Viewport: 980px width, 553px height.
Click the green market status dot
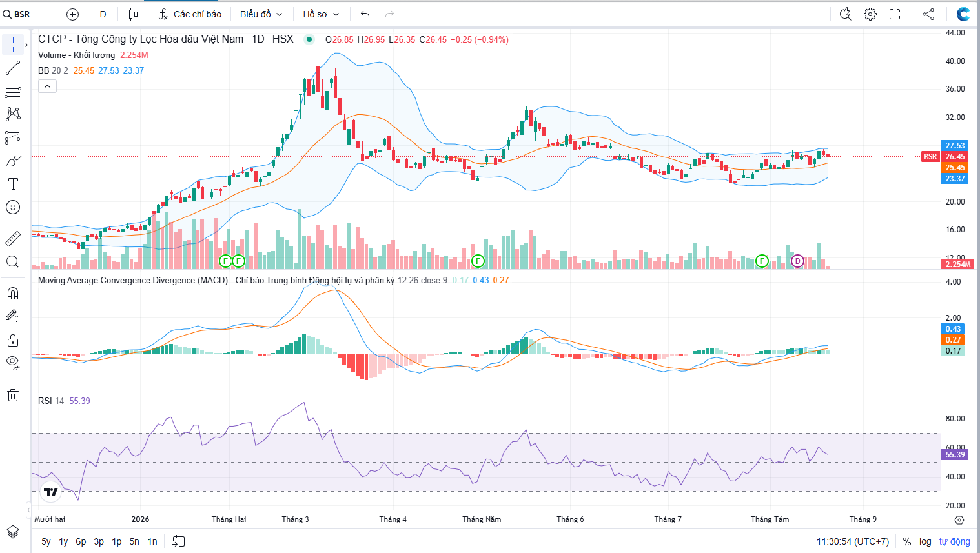point(309,39)
